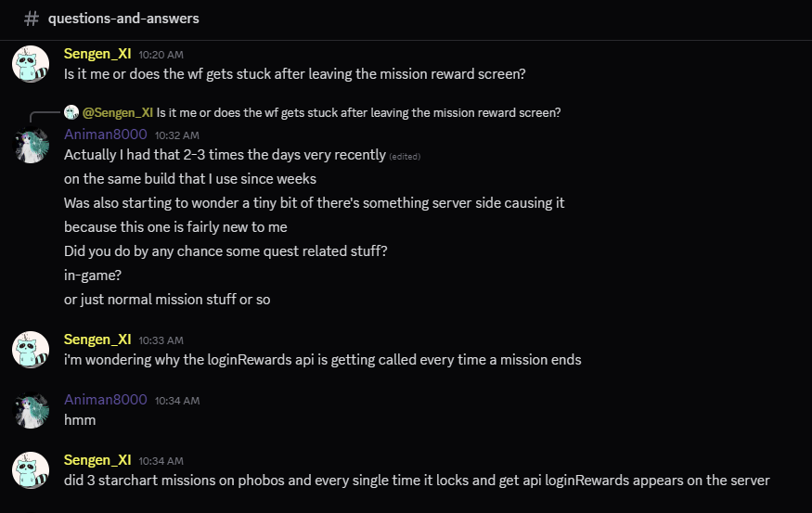Click the Sengen_XI username at 10:20 AM
This screenshot has height=513, width=812.
pyautogui.click(x=97, y=54)
